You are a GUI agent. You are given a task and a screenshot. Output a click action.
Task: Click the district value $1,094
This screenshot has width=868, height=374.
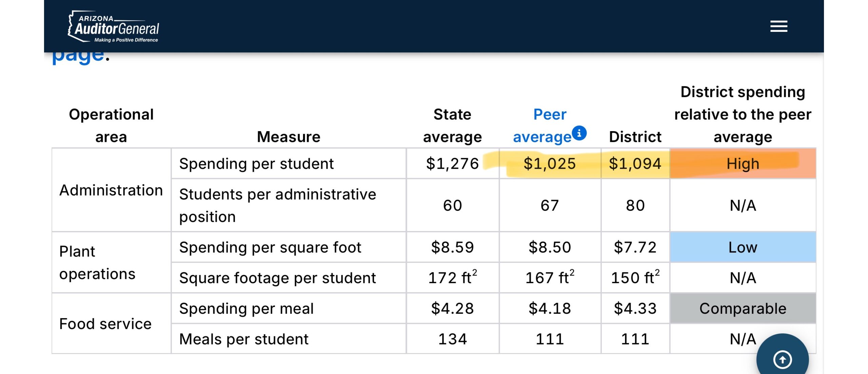pyautogui.click(x=635, y=164)
